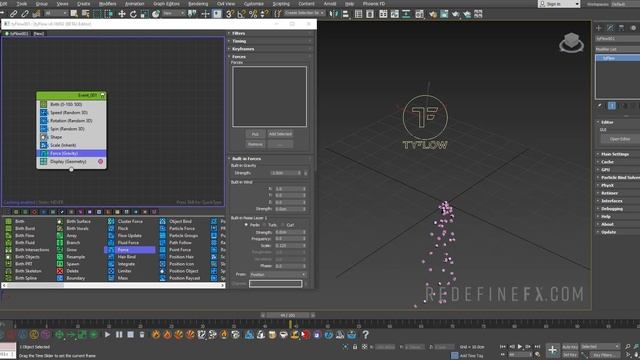Select Perlin noise type radio
This screenshot has width=640, height=360.
pos(246,225)
